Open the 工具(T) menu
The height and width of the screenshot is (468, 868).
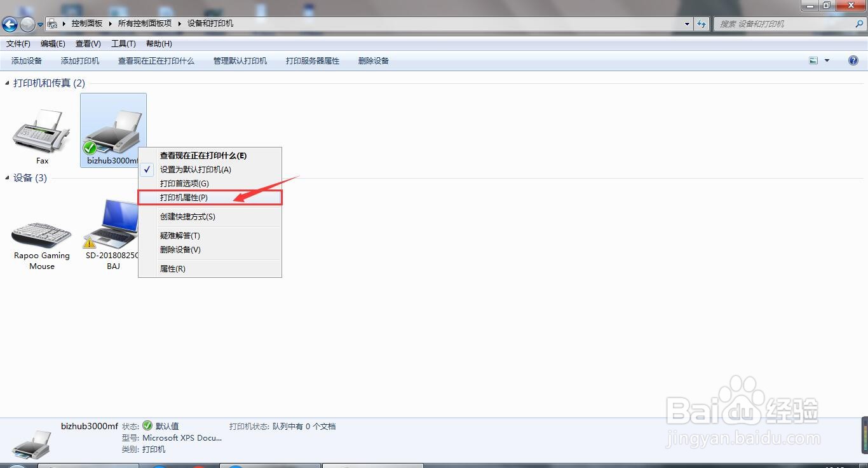coord(123,44)
